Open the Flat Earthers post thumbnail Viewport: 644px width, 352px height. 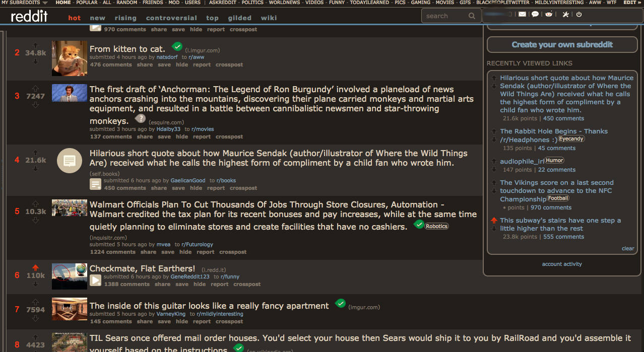tap(70, 276)
